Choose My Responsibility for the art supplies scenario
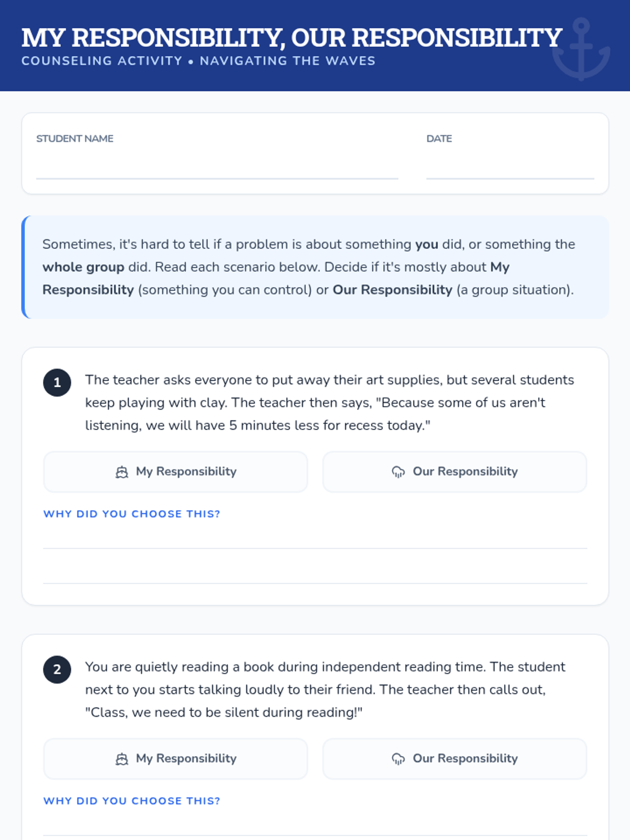Screen dimensions: 630x840 click(175, 472)
